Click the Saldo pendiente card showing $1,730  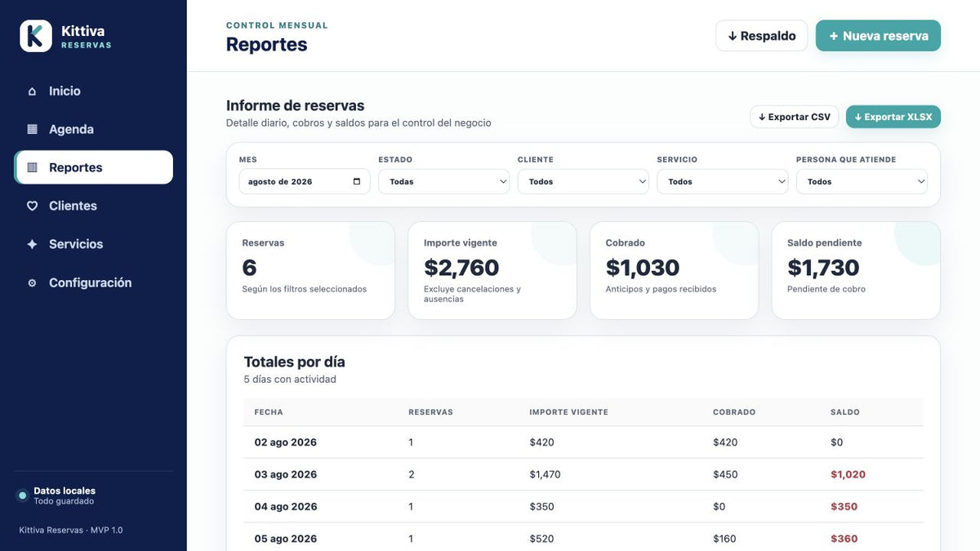point(856,270)
